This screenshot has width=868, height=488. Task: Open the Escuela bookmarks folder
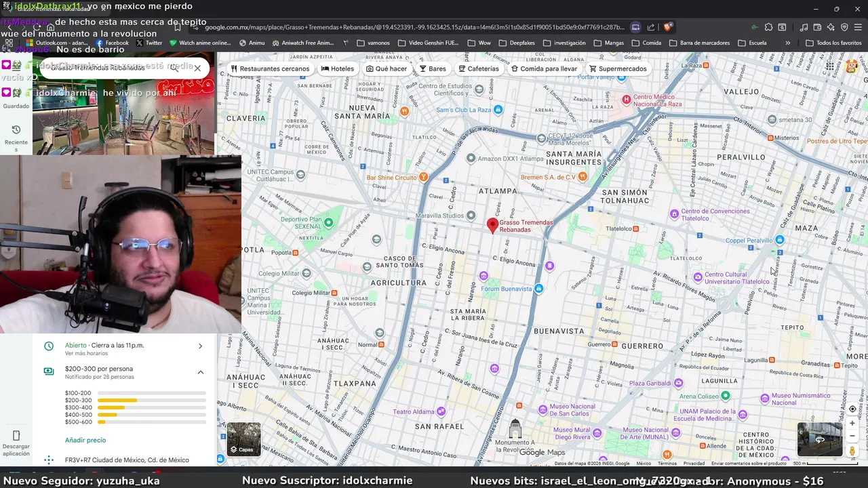coord(752,43)
